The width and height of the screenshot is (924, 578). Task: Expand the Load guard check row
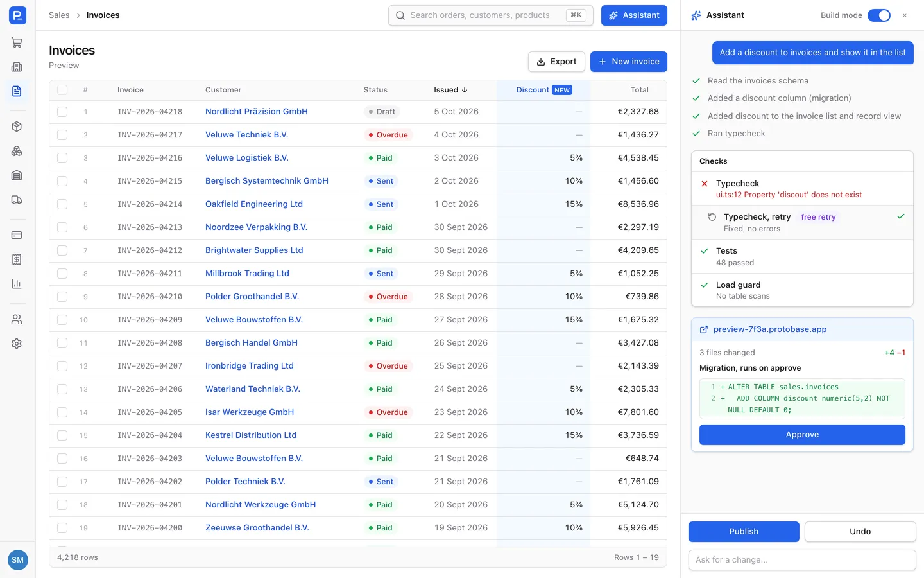point(802,290)
